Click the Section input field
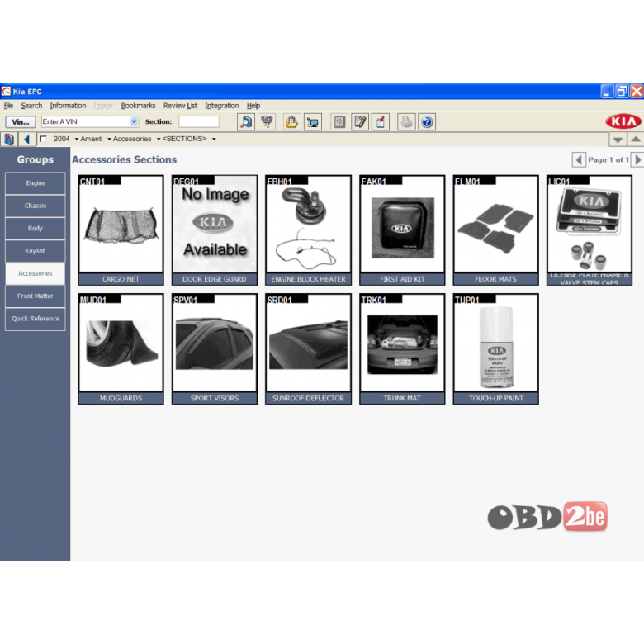 (199, 121)
